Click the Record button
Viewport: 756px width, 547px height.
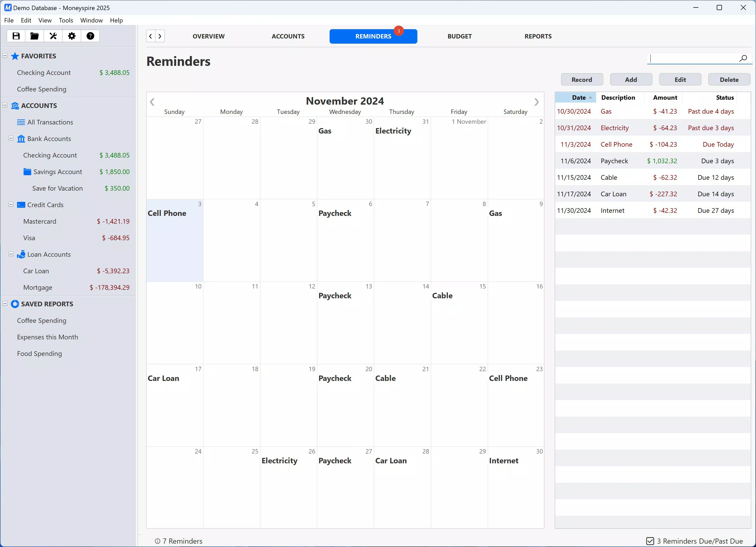[582, 80]
